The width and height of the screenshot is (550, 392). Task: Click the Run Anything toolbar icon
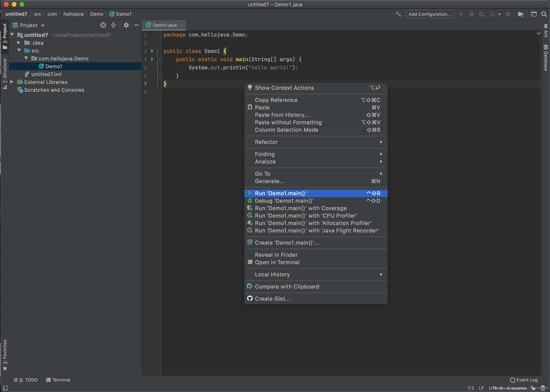[x=534, y=14]
